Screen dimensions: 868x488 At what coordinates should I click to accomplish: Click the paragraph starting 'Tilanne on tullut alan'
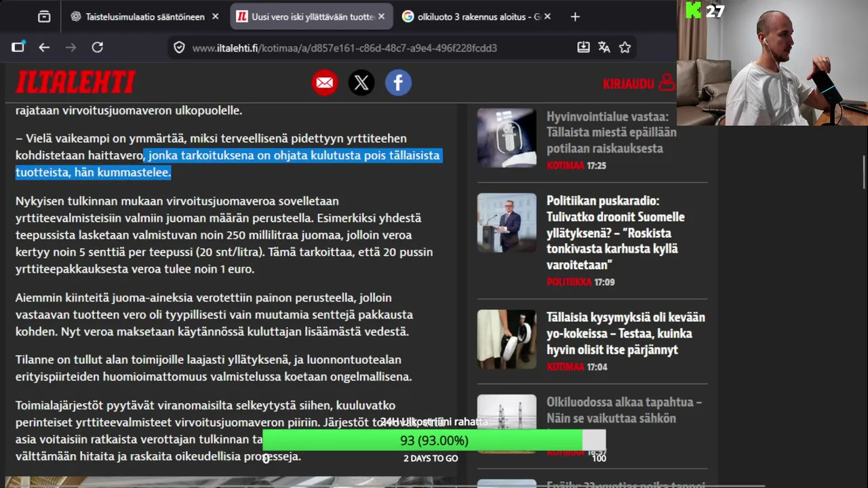tap(214, 368)
